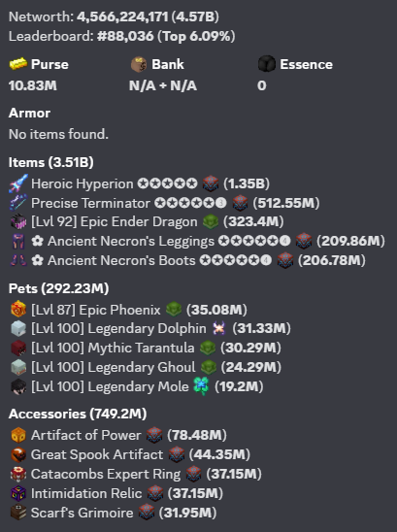Click the Necron's Leggings armor icon

18,242
